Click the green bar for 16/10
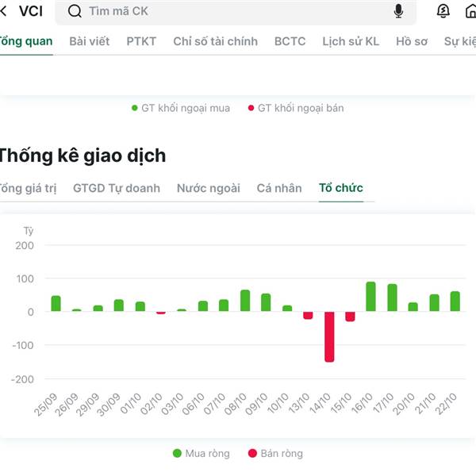476x476 pixels. (370, 297)
